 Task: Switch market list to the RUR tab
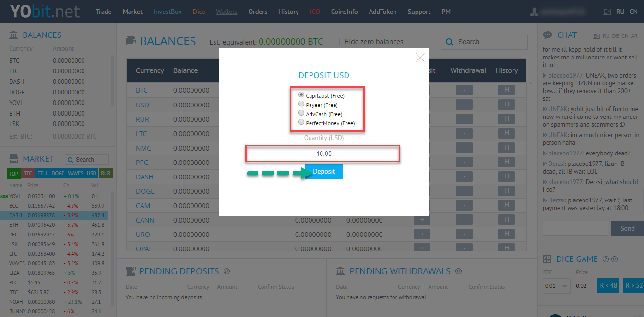pyautogui.click(x=106, y=173)
